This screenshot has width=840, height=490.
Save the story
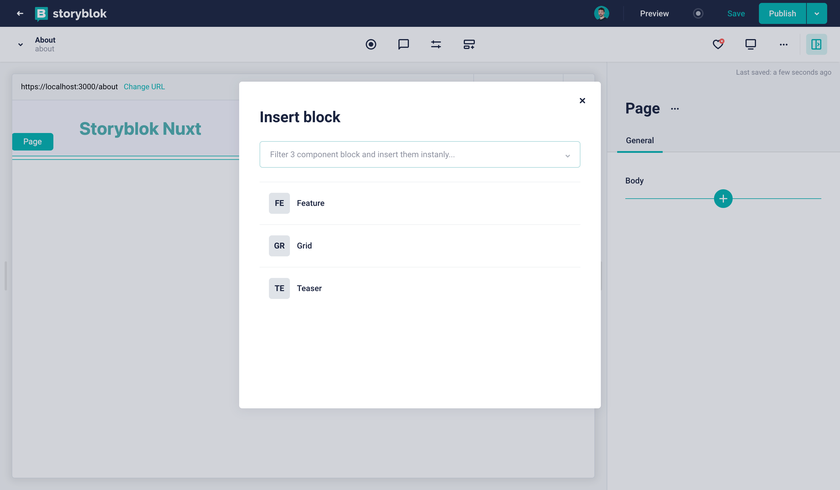736,13
